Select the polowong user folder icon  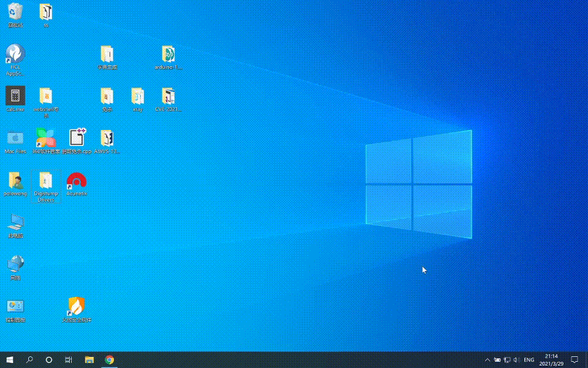15,183
